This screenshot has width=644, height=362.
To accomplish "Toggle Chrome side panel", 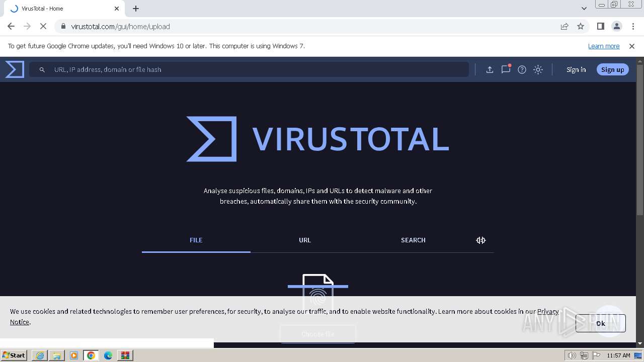I will point(601,27).
